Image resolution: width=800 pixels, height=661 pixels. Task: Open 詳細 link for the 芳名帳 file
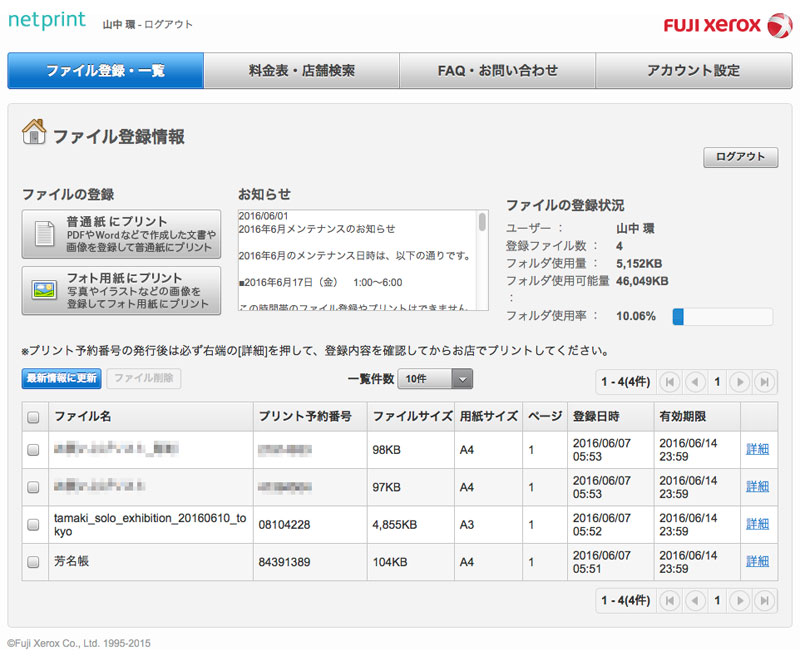click(x=757, y=562)
